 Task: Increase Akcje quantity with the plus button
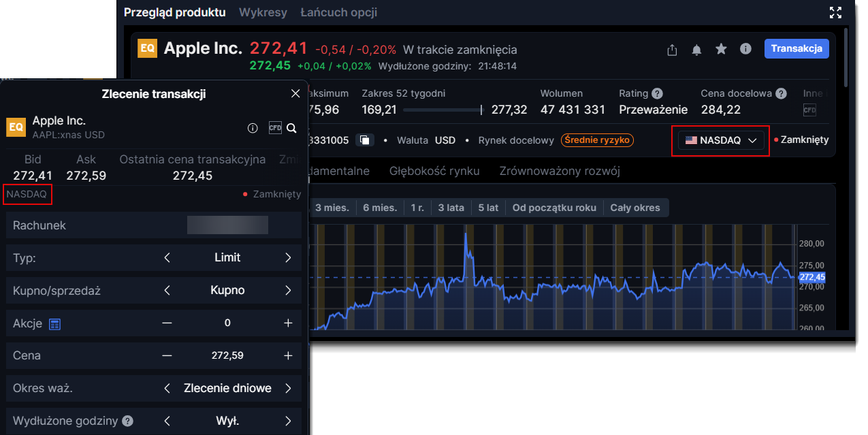tap(288, 323)
